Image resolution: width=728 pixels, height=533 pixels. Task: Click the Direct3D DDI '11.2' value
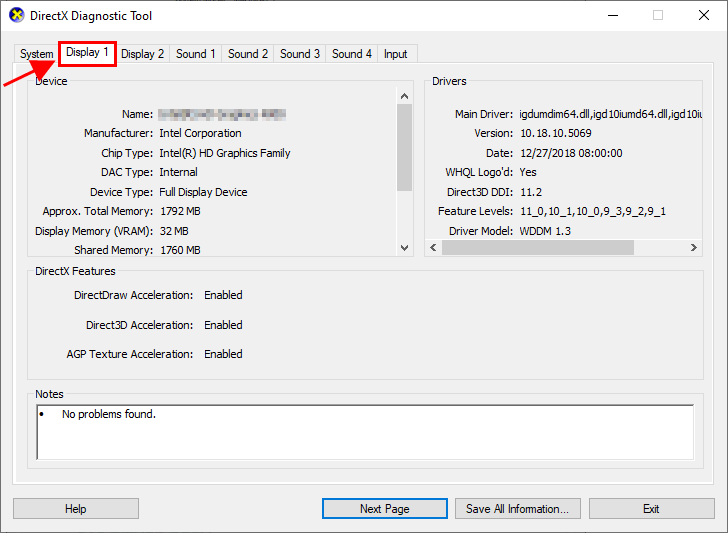531,192
